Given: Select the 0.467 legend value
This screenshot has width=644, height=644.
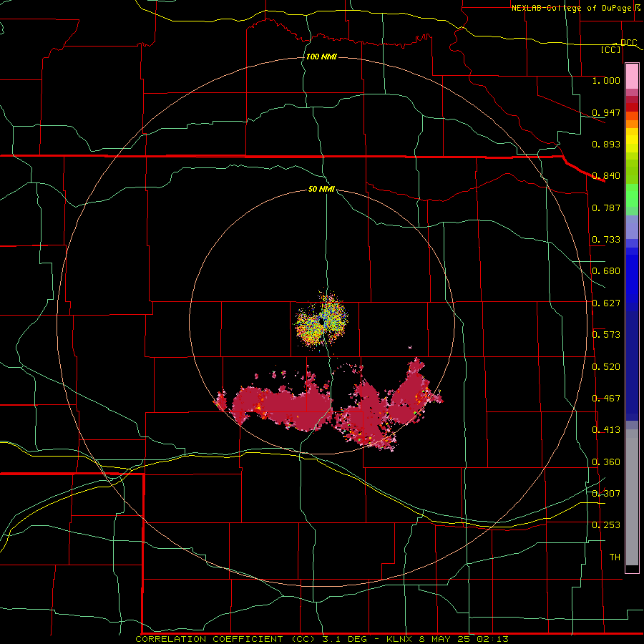Looking at the screenshot, I should tap(606, 398).
